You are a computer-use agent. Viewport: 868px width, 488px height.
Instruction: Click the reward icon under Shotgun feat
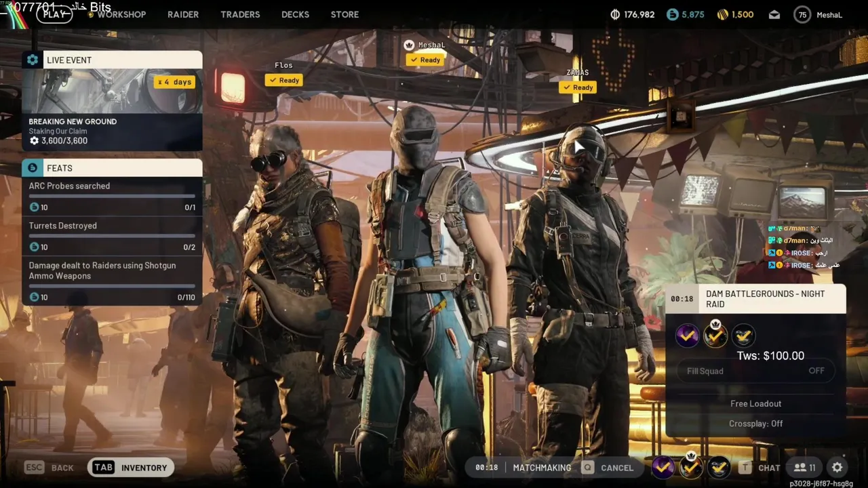coord(34,298)
